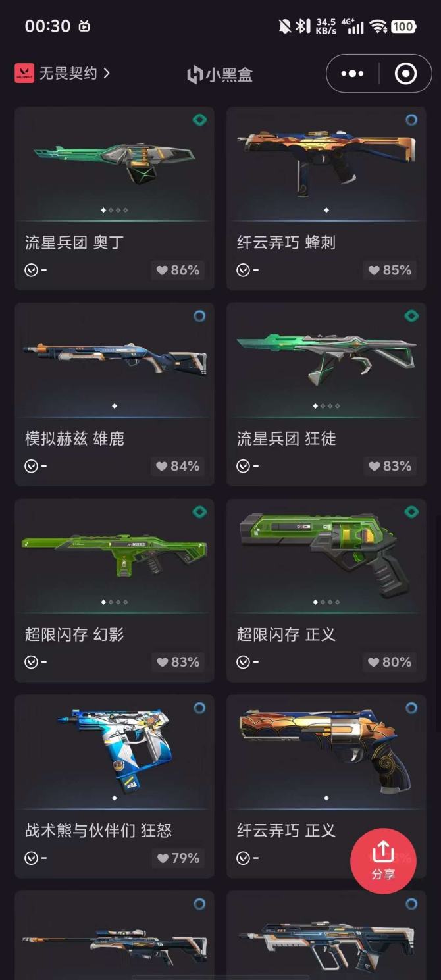Like 流星兵团 奥丁 at 86% heart
This screenshot has height=980, width=441.
[178, 270]
